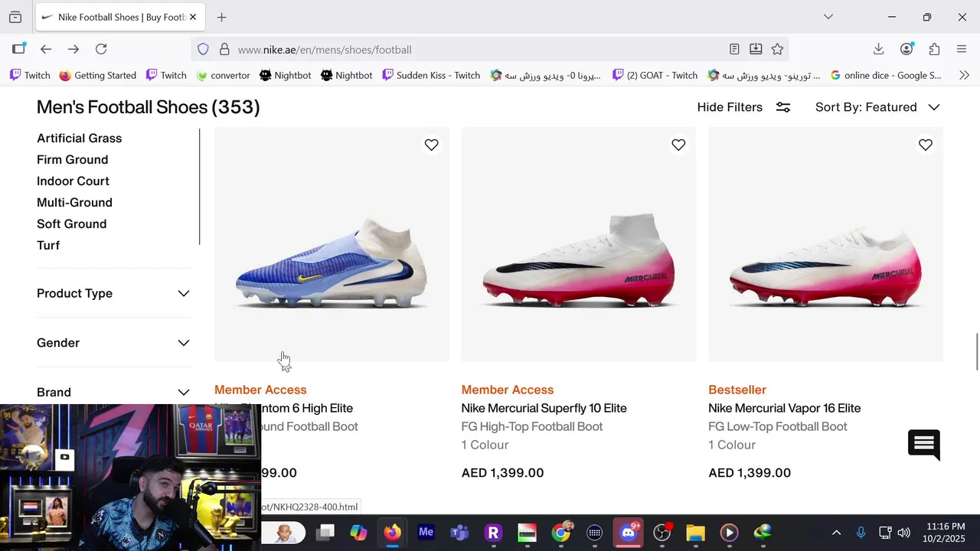Favorite the Mercurial Vapor 16 Elite boot
The image size is (980, 551).
pyautogui.click(x=926, y=145)
